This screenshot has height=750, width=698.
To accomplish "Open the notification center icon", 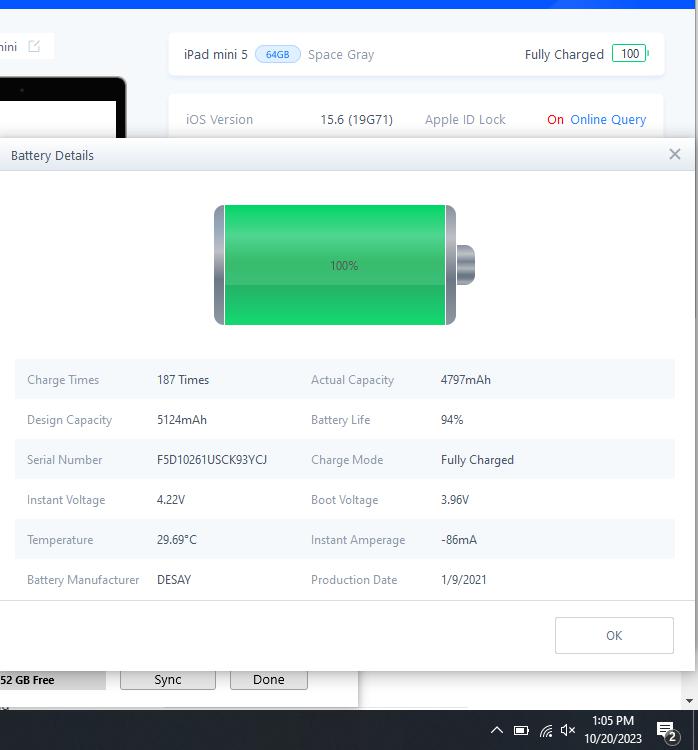I will 667,732.
